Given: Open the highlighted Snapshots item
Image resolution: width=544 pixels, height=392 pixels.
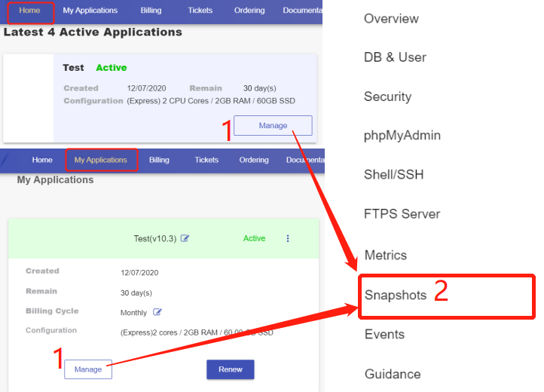Looking at the screenshot, I should coord(395,295).
